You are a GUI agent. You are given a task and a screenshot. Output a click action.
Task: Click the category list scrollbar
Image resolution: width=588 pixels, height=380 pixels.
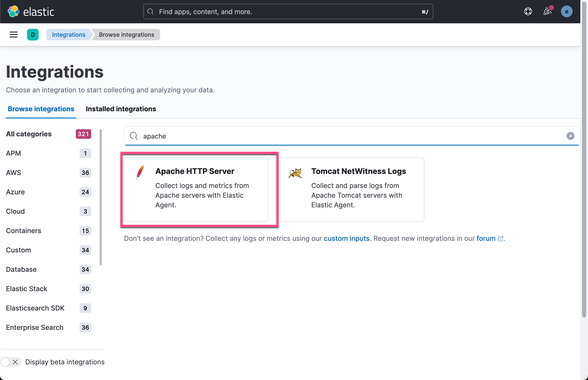click(x=101, y=197)
